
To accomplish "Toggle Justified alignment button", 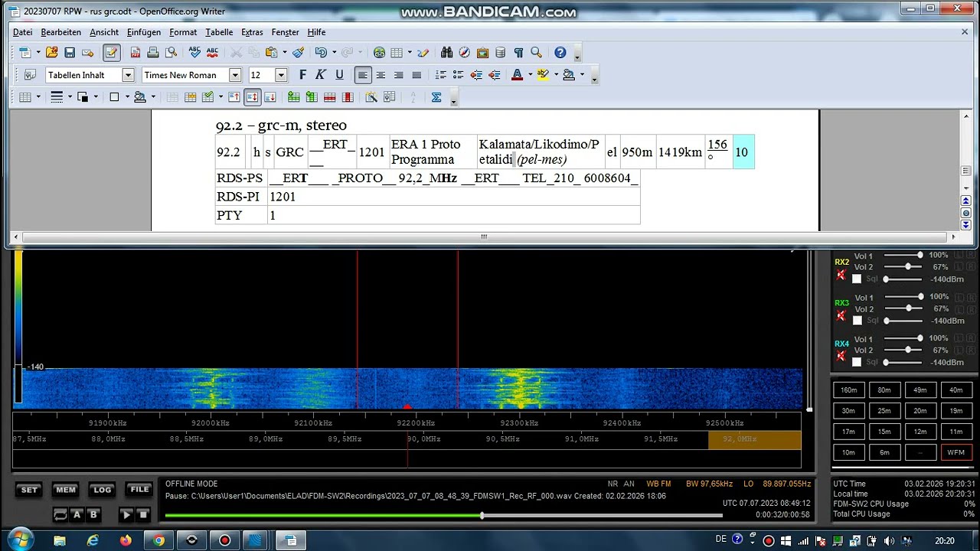I will point(416,75).
